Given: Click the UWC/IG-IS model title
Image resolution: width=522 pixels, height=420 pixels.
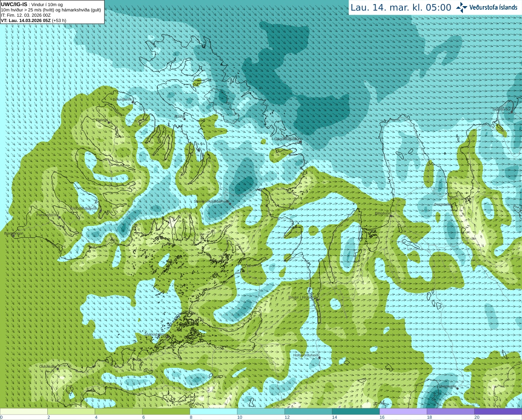Looking at the screenshot, I should 14,4.
